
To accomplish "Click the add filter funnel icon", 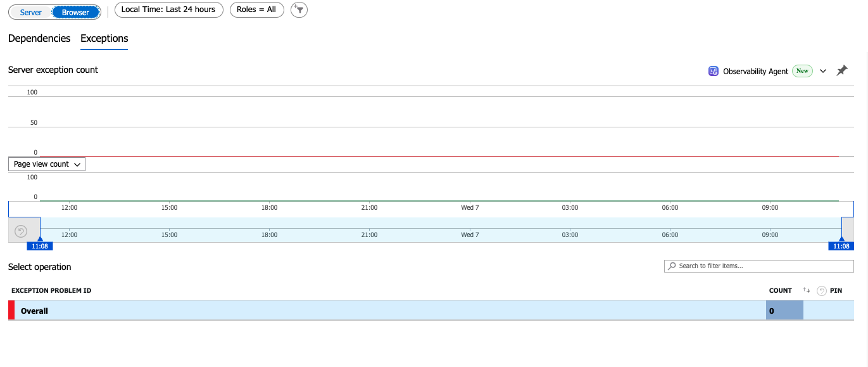I will pos(299,10).
